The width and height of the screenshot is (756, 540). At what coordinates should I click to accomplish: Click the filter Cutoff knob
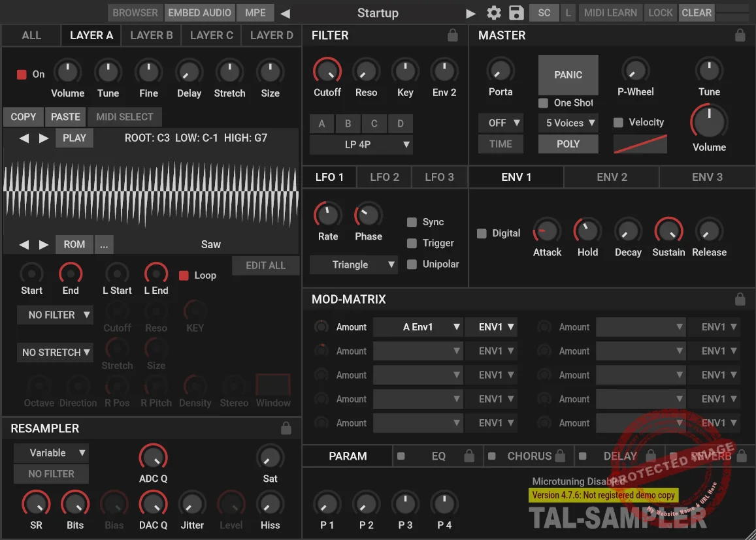327,71
